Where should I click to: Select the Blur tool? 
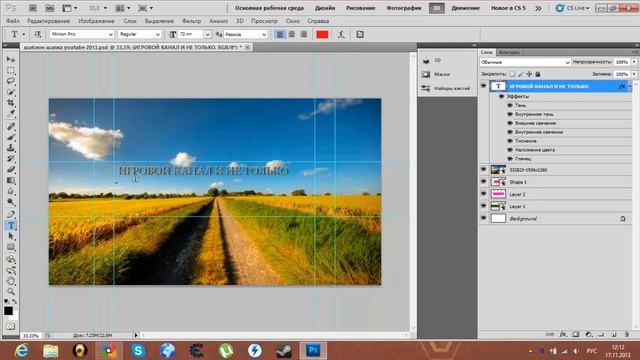pyautogui.click(x=11, y=191)
